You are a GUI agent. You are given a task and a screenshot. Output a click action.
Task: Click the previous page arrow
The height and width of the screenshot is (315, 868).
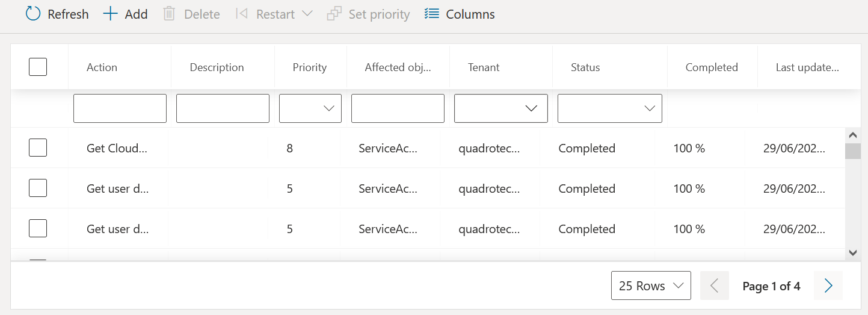715,285
